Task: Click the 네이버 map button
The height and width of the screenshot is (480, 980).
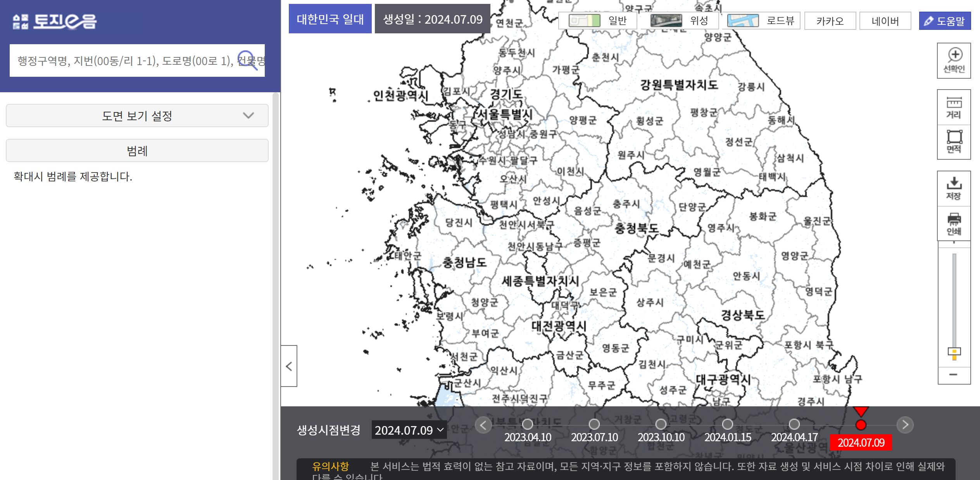Action: pyautogui.click(x=885, y=21)
